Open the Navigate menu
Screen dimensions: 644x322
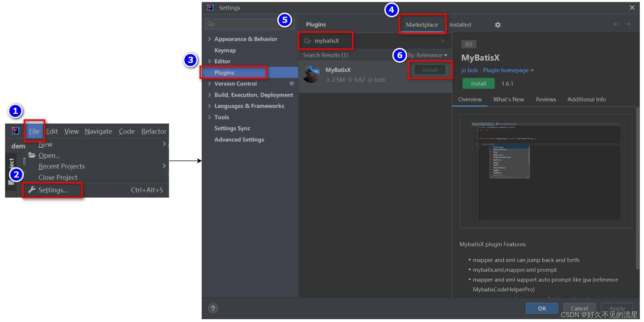pos(98,131)
